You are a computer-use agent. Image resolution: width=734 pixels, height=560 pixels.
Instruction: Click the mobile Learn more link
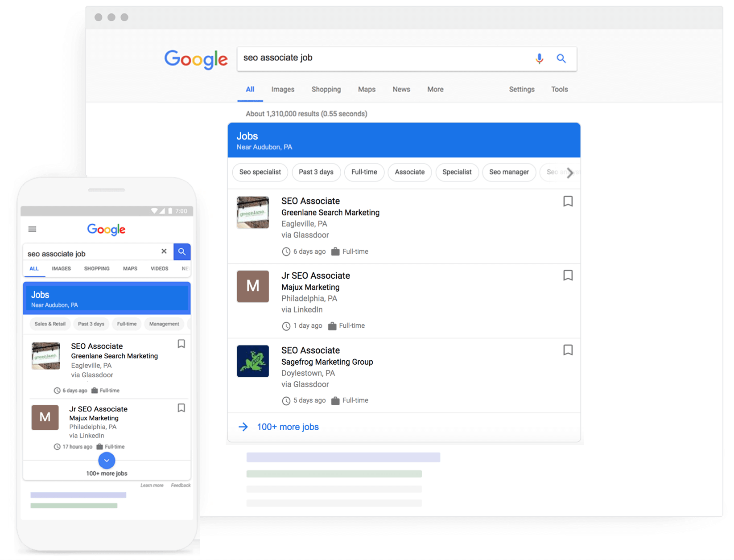pos(152,485)
